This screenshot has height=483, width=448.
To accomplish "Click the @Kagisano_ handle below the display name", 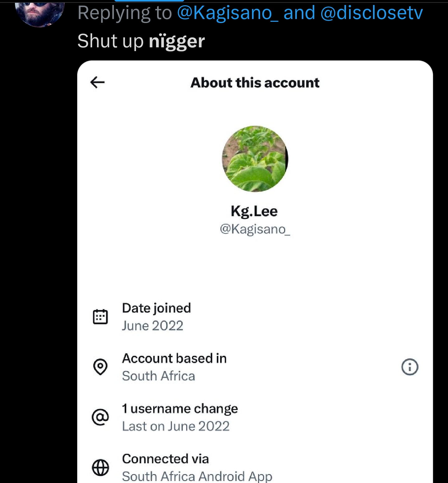I will click(255, 230).
